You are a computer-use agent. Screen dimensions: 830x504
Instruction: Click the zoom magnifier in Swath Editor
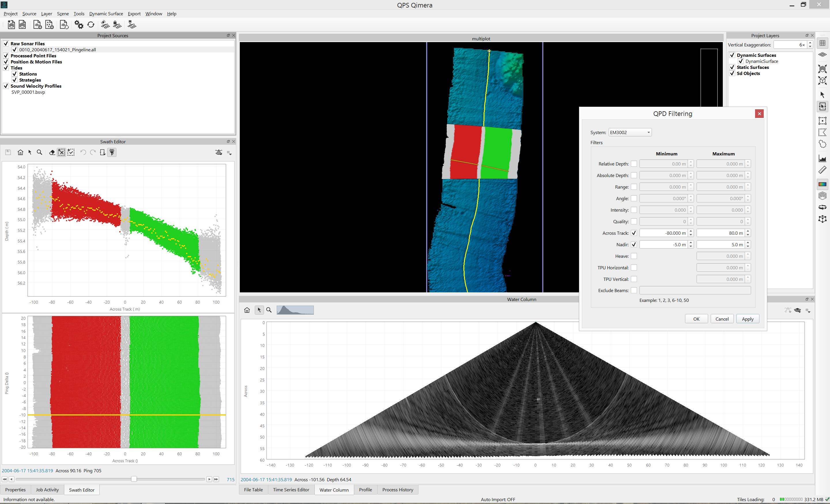pos(39,152)
